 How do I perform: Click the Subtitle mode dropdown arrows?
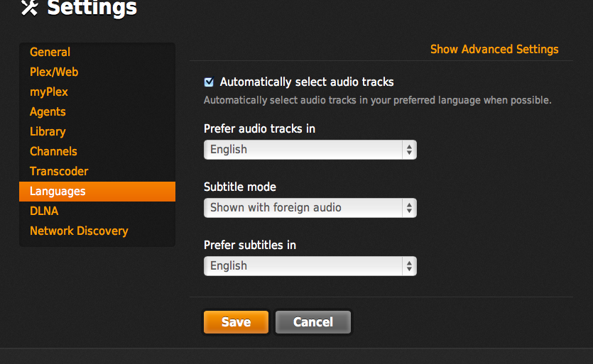pos(409,208)
